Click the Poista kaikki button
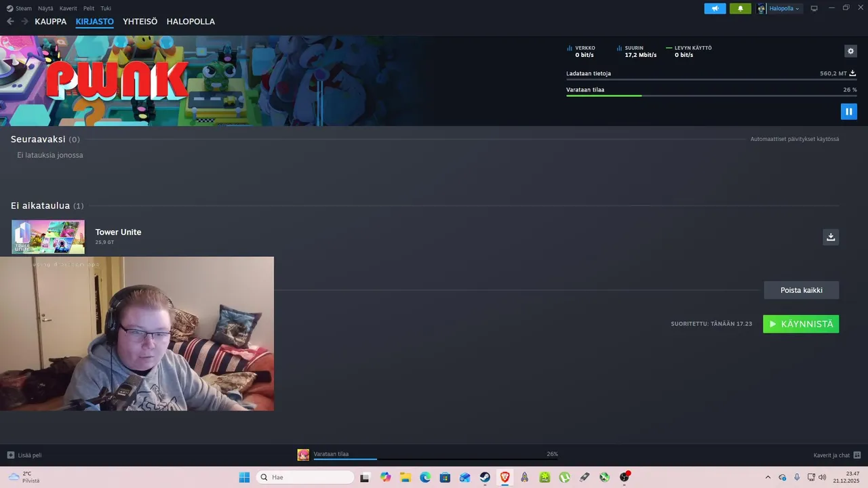 pos(802,290)
